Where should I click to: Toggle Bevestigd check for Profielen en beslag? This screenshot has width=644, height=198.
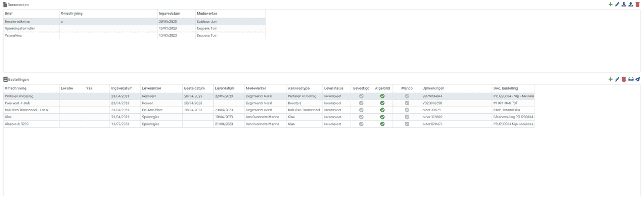point(361,96)
